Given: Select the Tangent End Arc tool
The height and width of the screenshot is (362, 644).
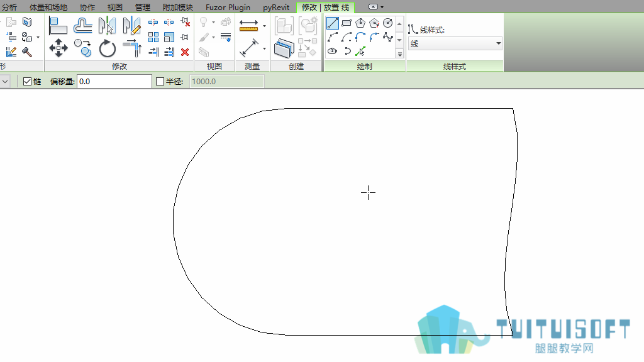Looking at the screenshot, I should pyautogui.click(x=360, y=37).
